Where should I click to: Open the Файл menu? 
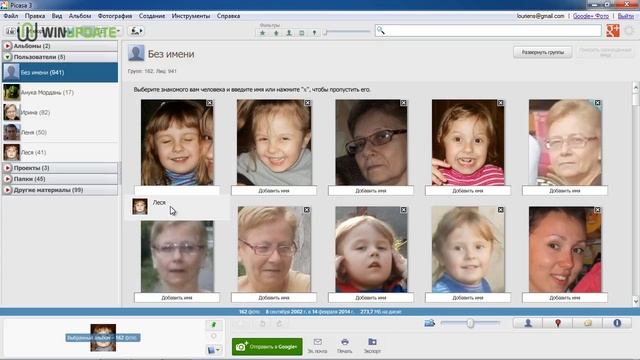[11, 16]
